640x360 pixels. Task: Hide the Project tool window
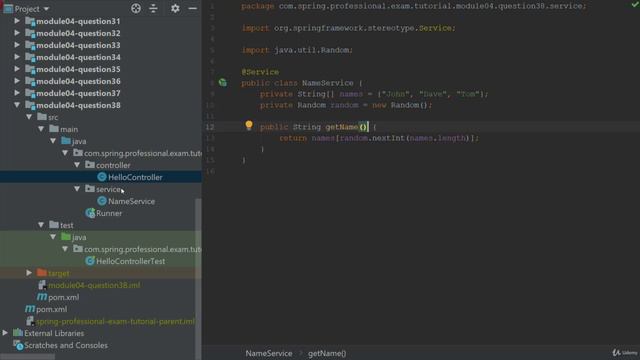coord(193,8)
